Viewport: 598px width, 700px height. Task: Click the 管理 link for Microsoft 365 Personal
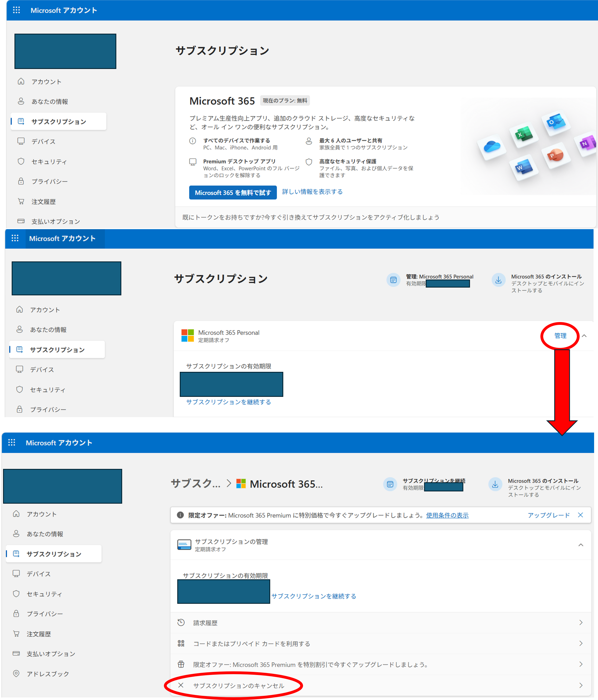pos(560,336)
